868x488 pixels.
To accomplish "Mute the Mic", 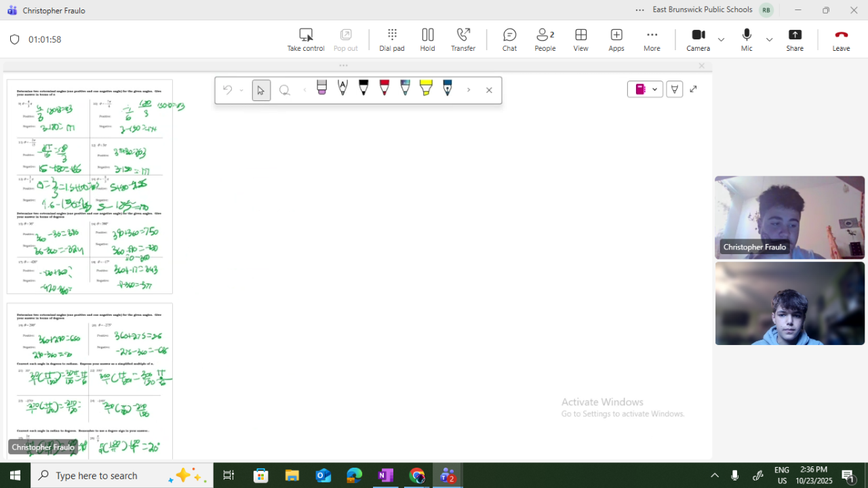I will (746, 39).
